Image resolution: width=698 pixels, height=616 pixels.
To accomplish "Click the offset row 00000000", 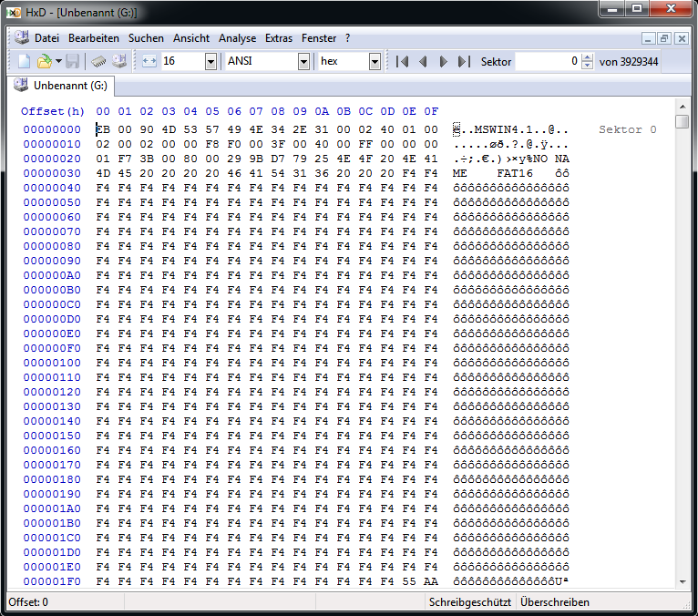I will coord(52,129).
